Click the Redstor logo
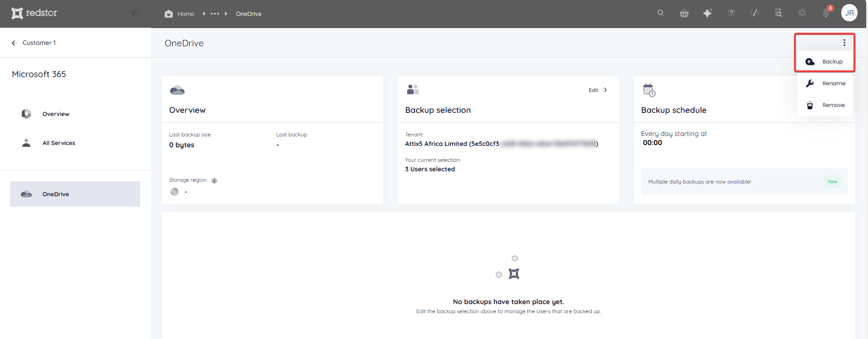Viewport: 868px width, 339px height. coord(34,13)
